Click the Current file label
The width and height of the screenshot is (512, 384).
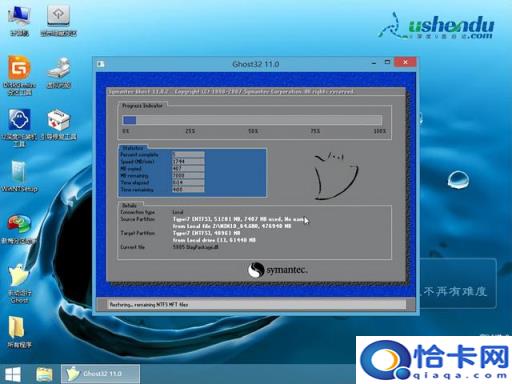click(x=132, y=247)
